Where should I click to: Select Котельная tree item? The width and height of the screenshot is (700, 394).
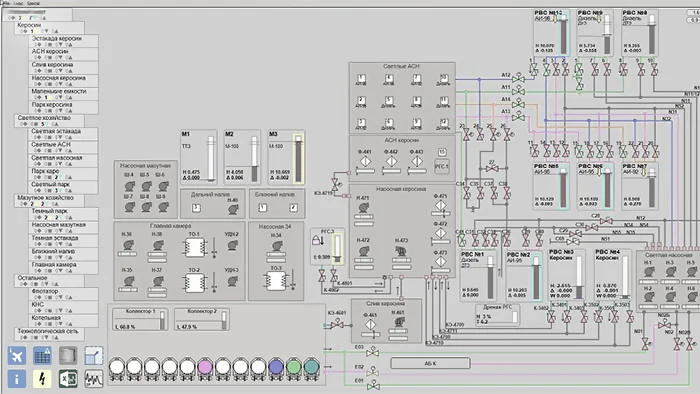[x=64, y=320]
